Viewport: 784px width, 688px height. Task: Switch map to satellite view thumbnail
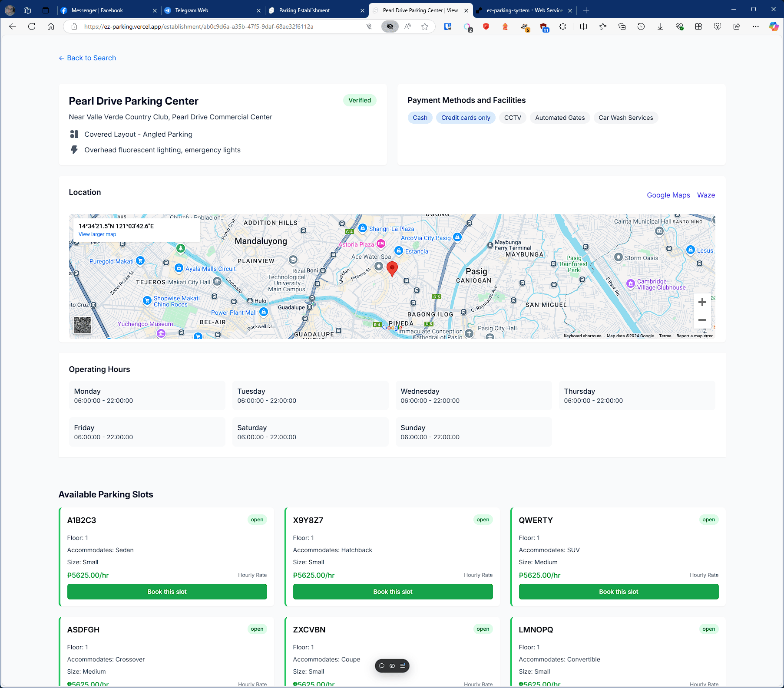pos(83,325)
